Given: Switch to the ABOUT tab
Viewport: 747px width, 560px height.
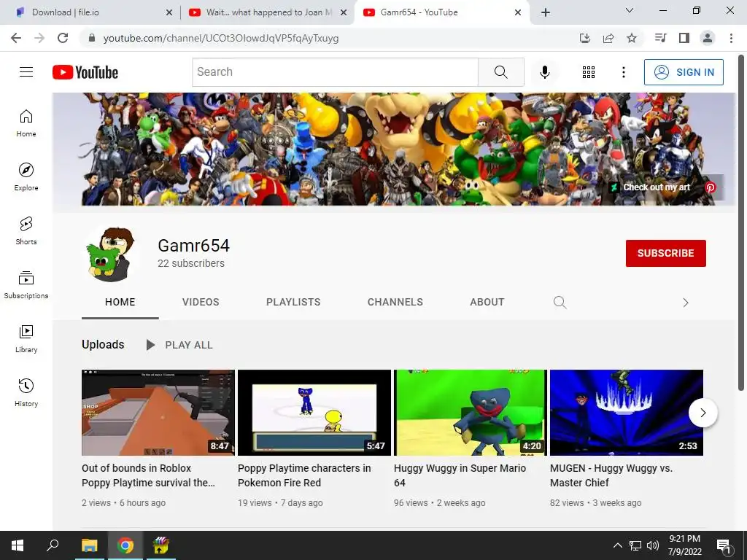Looking at the screenshot, I should coord(487,302).
